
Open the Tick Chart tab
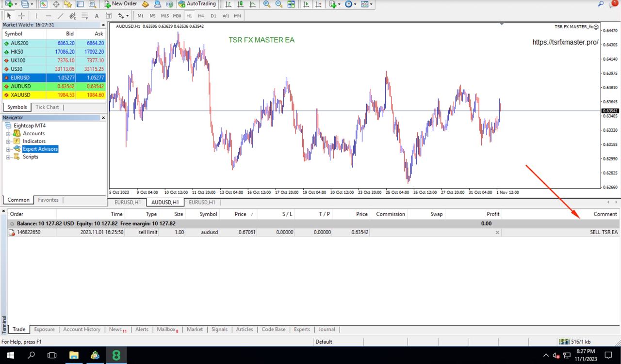pos(47,107)
